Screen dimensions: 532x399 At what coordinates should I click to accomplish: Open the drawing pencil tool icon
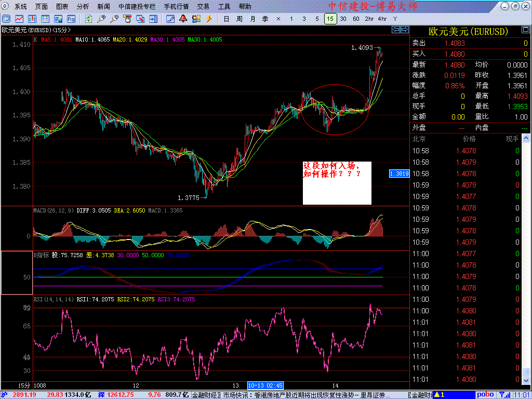click(170, 19)
